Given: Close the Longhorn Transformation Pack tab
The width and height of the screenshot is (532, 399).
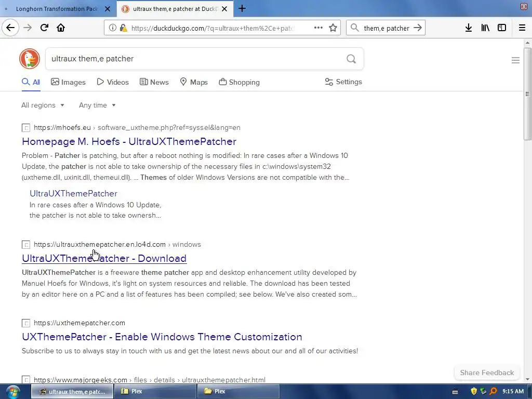Looking at the screenshot, I should coord(107,9).
